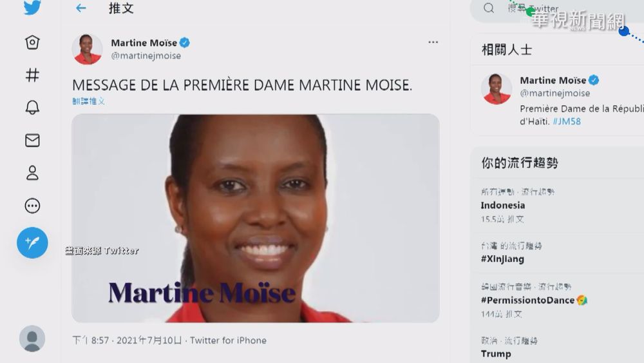Open Martine Moïse profile in related people

click(x=553, y=80)
